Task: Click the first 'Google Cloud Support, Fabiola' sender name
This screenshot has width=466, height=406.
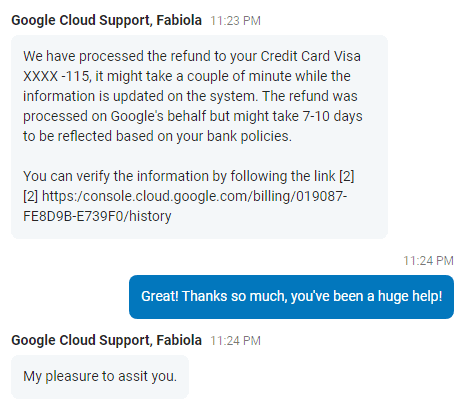Action: (x=106, y=20)
